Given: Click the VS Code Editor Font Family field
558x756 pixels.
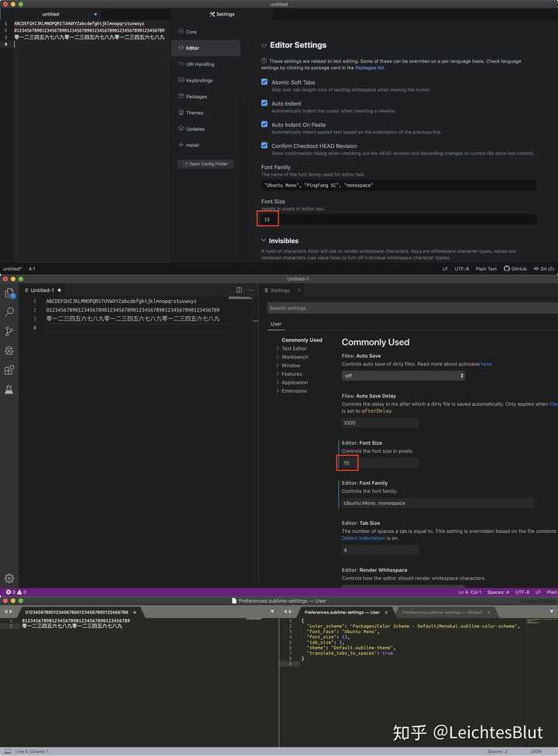Looking at the screenshot, I should point(438,503).
